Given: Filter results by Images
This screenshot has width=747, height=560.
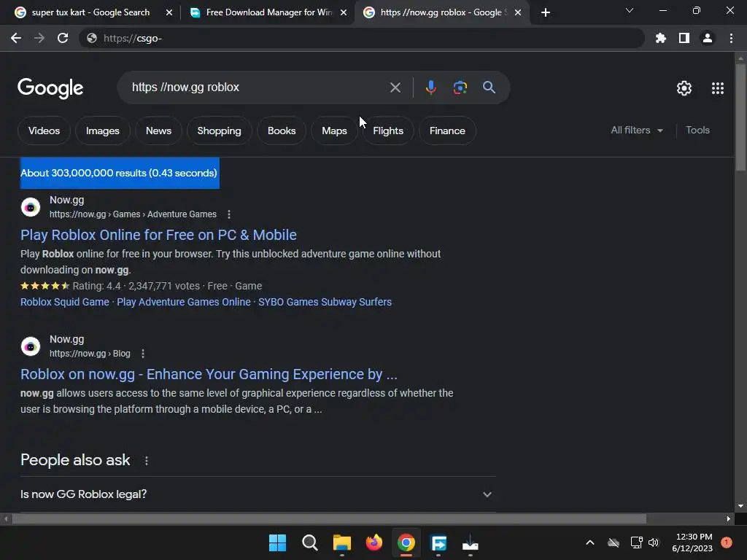Looking at the screenshot, I should 102,131.
